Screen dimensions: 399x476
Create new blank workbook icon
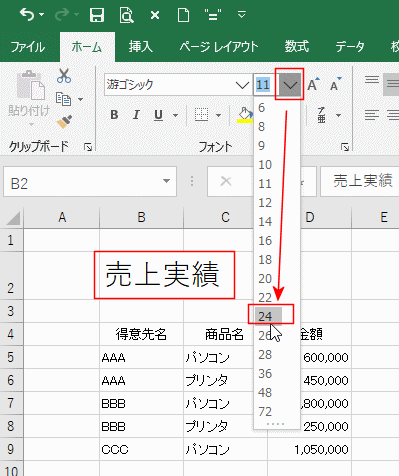tap(183, 15)
